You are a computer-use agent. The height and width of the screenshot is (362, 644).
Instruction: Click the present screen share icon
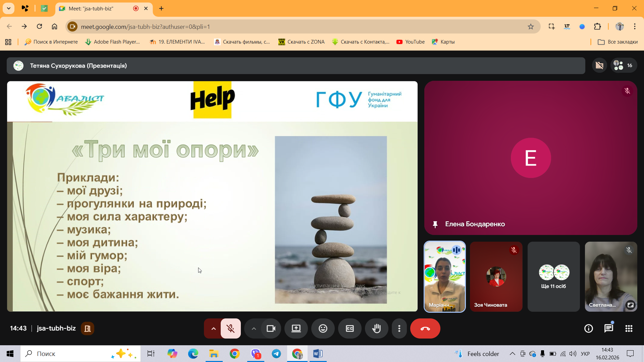tap(296, 328)
